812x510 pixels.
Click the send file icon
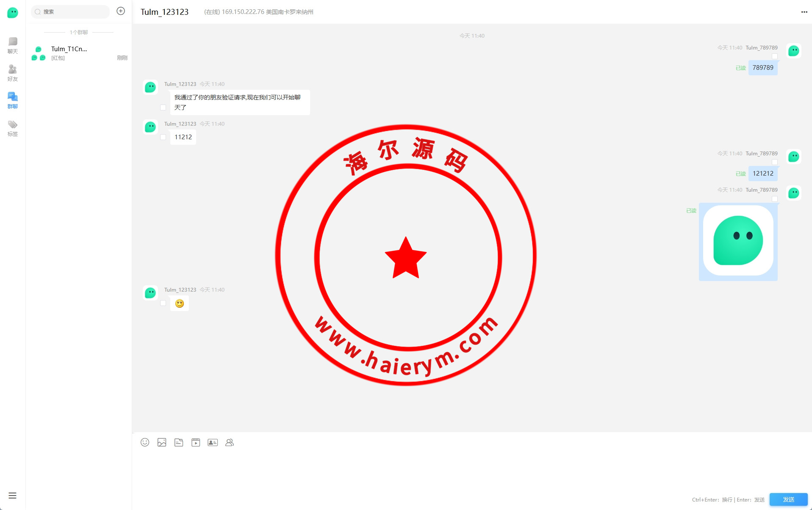click(179, 442)
